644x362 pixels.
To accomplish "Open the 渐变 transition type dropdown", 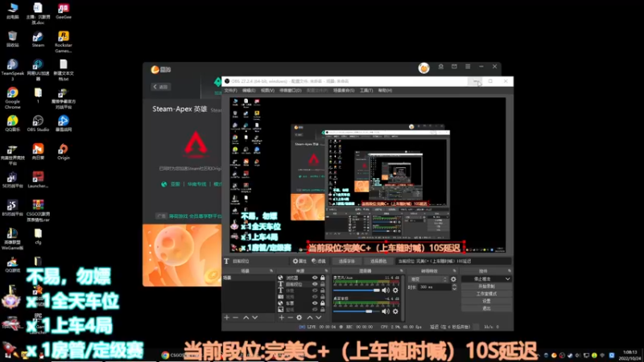I will coord(428,279).
